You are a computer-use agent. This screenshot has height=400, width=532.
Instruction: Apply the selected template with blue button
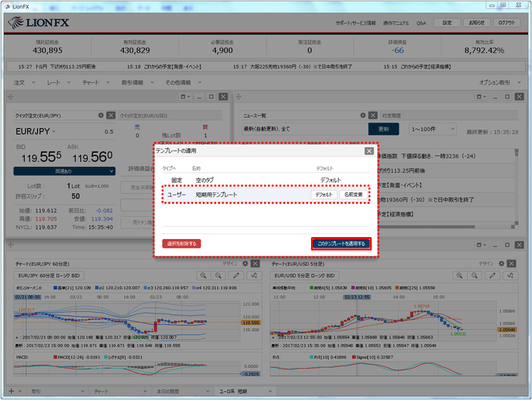click(x=341, y=244)
